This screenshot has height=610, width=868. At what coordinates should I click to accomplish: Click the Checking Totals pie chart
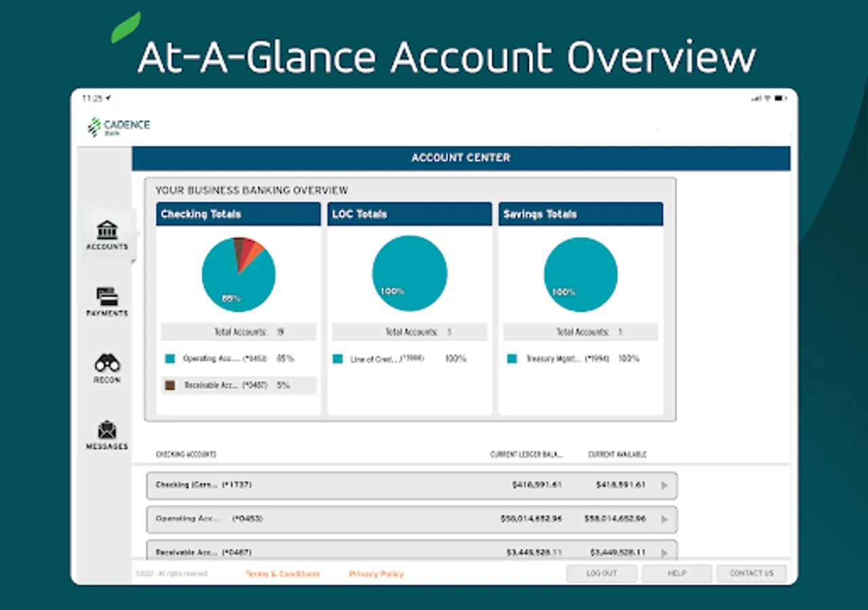pyautogui.click(x=239, y=274)
